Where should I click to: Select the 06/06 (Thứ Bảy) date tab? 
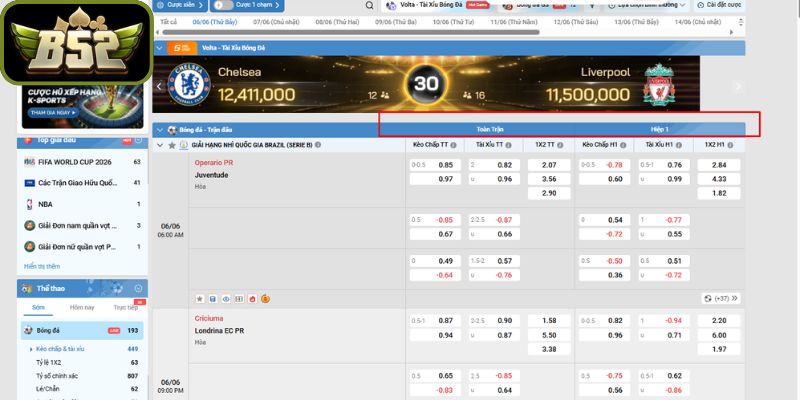point(214,22)
